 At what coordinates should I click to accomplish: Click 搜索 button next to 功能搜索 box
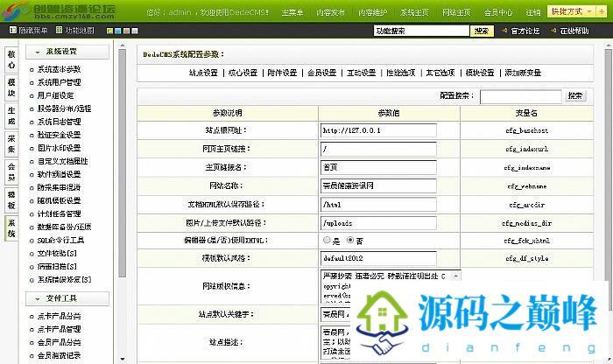[x=482, y=31]
